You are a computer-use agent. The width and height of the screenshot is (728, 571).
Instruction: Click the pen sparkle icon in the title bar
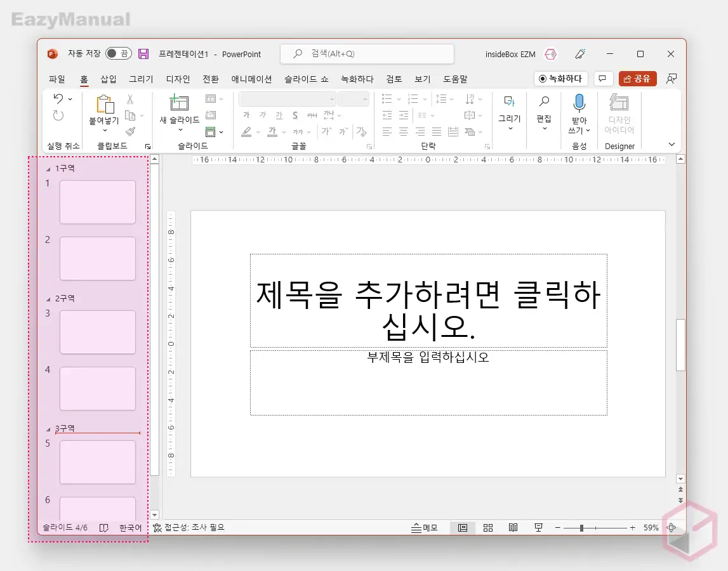click(x=580, y=54)
